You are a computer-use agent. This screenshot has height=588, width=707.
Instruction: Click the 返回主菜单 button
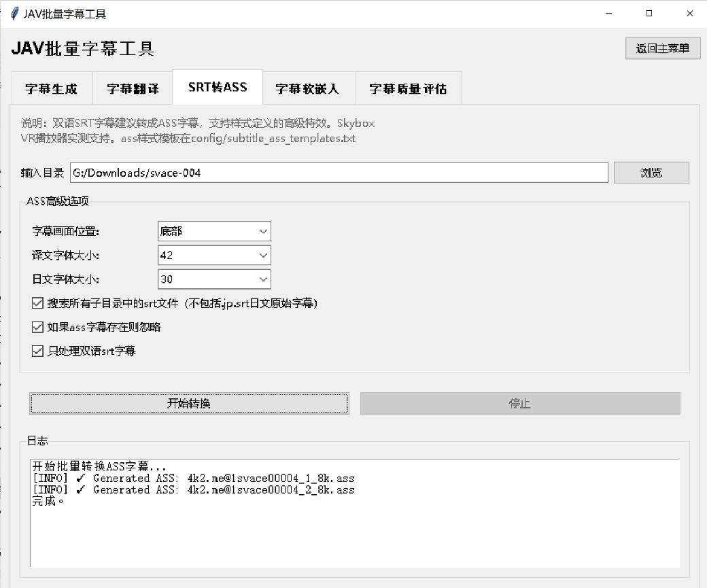(663, 48)
